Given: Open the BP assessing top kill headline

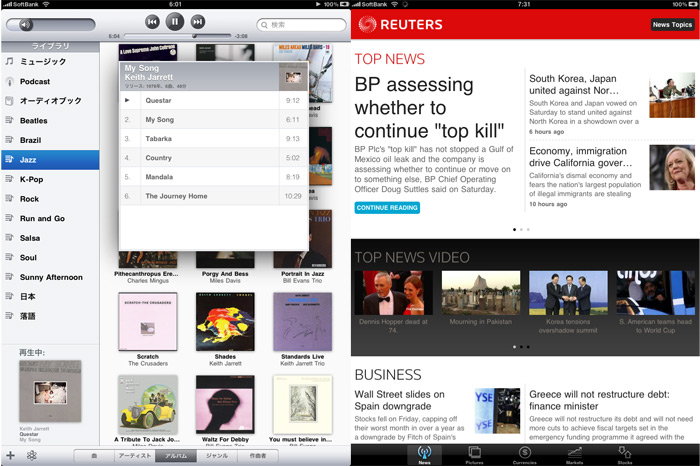Looking at the screenshot, I should pyautogui.click(x=429, y=108).
